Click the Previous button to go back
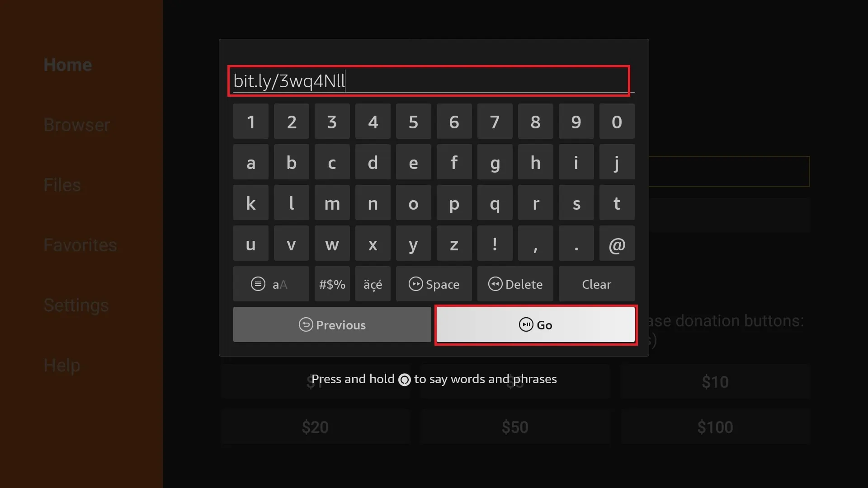The width and height of the screenshot is (868, 488). (x=332, y=324)
